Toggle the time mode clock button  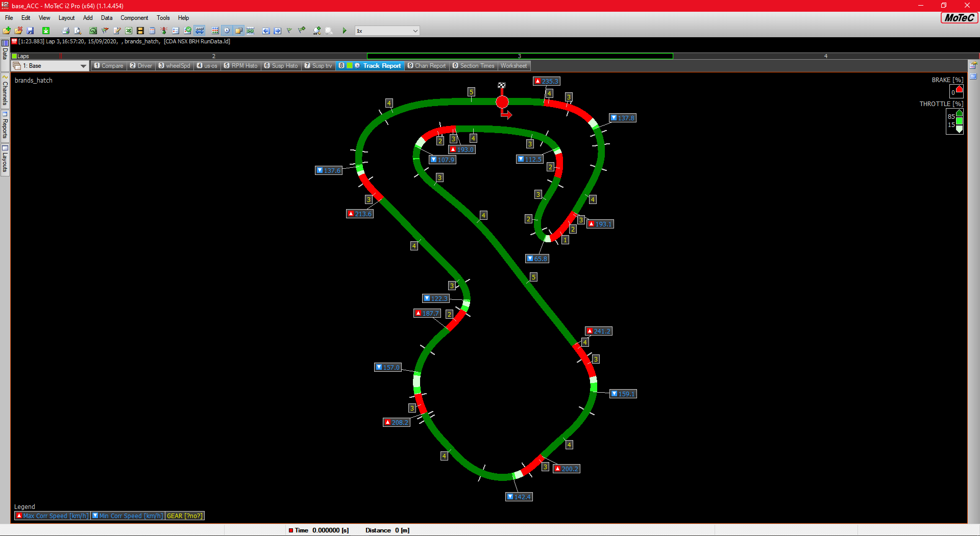coord(227,31)
